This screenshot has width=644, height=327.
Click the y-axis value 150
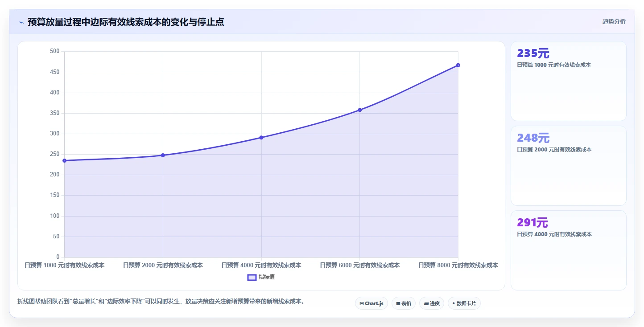pyautogui.click(x=55, y=195)
